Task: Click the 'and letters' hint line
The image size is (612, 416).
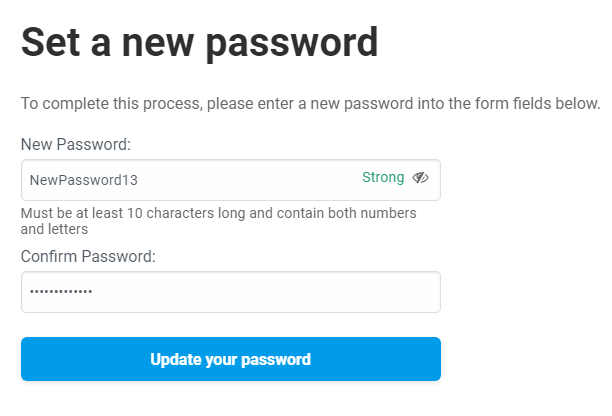Action: point(54,229)
